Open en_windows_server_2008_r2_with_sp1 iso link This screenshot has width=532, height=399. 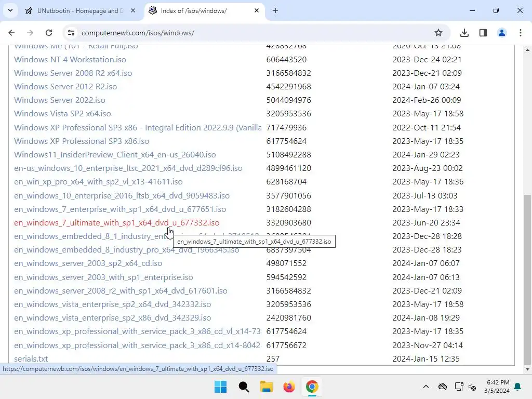point(121,291)
